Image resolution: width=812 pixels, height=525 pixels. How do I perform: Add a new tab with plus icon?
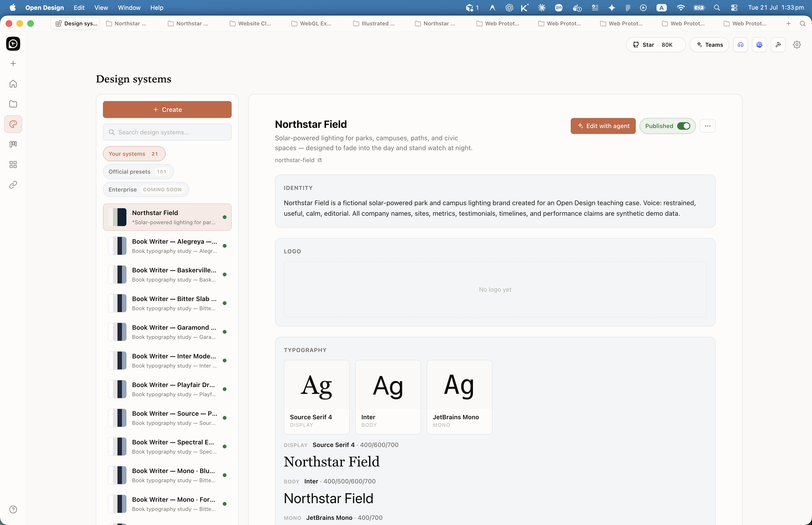click(788, 24)
